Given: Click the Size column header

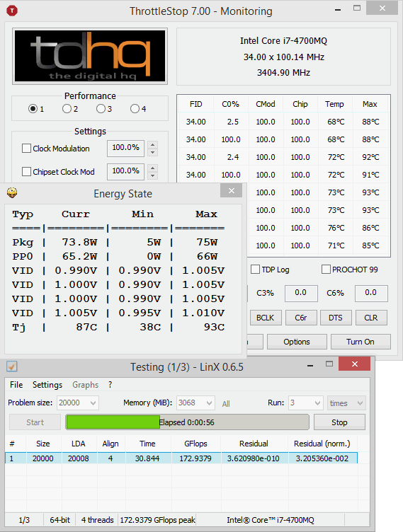Looking at the screenshot, I should coord(43,444).
